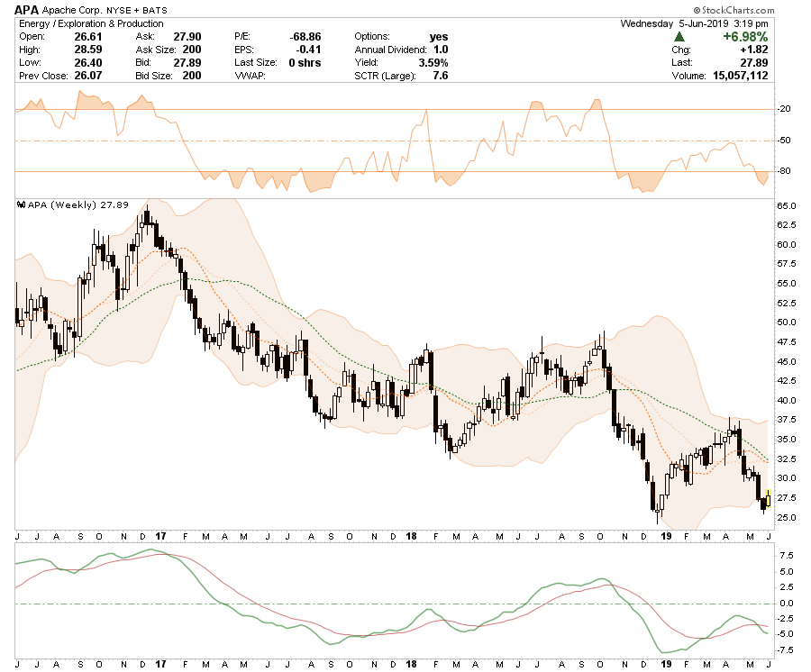
Task: Select the Last price in the top-right quote box
Action: pyautogui.click(x=754, y=62)
